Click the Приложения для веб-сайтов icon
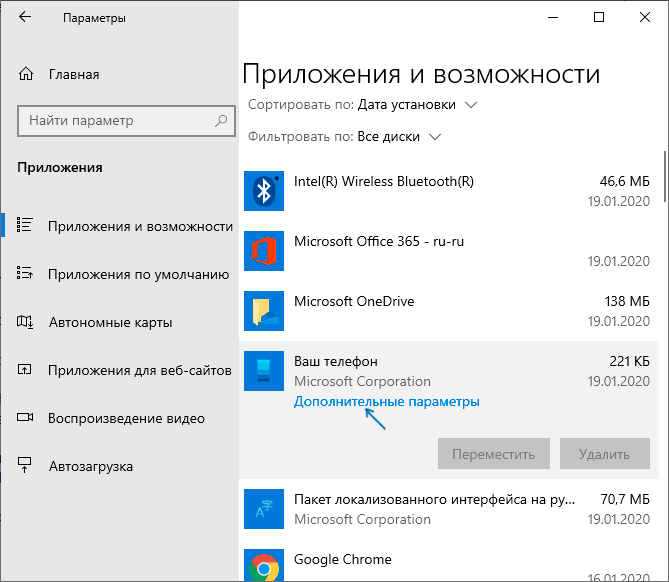The image size is (669, 582). point(24,370)
